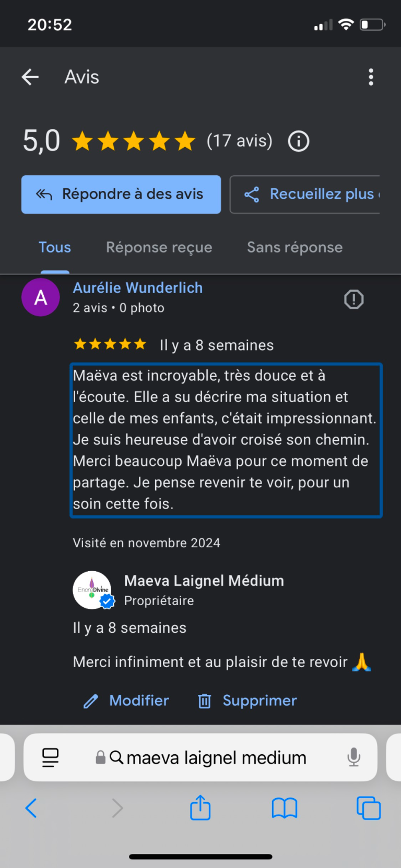The height and width of the screenshot is (868, 401).
Task: Report Aurélie Wunderlich's review via flag icon
Action: (353, 299)
